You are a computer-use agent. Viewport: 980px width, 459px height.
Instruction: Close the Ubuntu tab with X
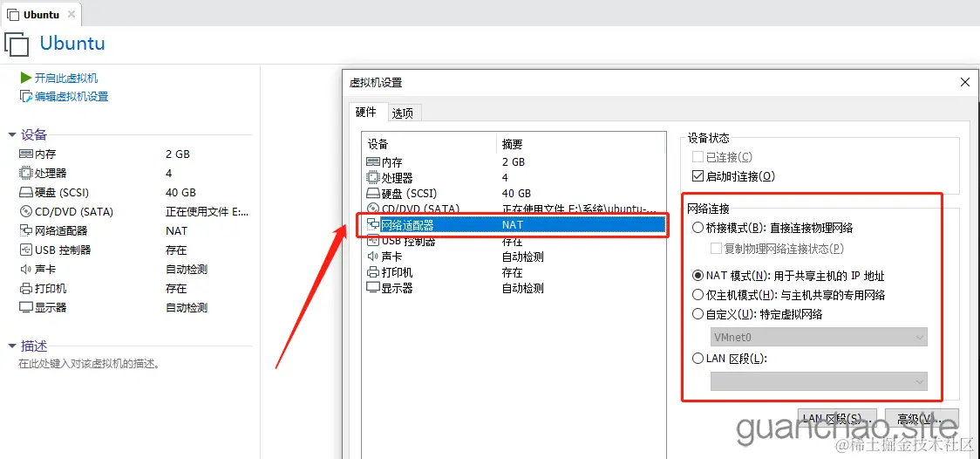click(71, 14)
